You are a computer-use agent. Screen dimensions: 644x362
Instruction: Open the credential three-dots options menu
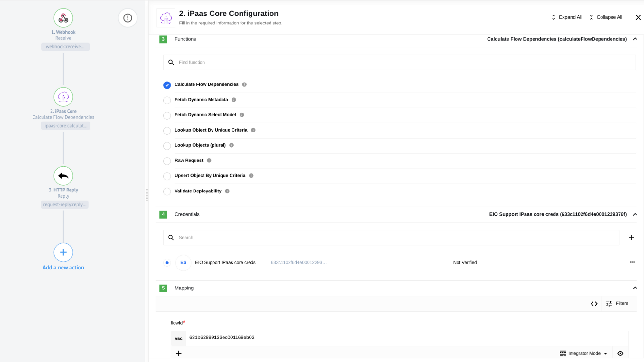(632, 262)
